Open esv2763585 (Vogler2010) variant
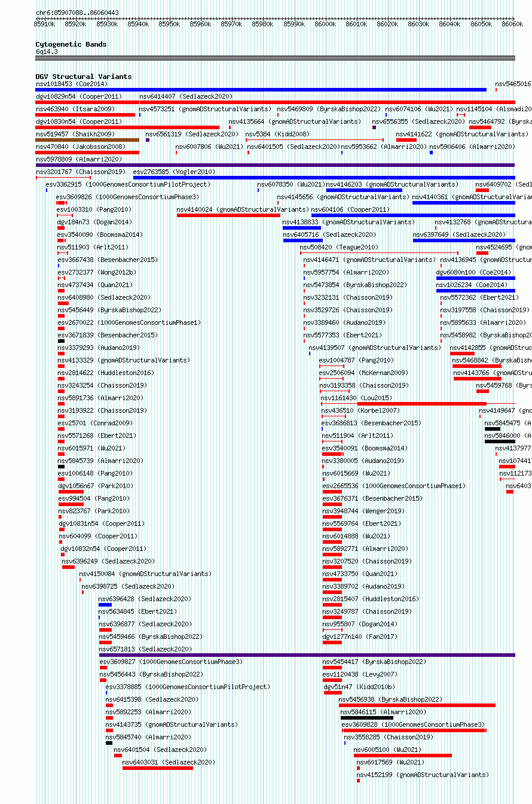The image size is (532, 804). pos(174,172)
